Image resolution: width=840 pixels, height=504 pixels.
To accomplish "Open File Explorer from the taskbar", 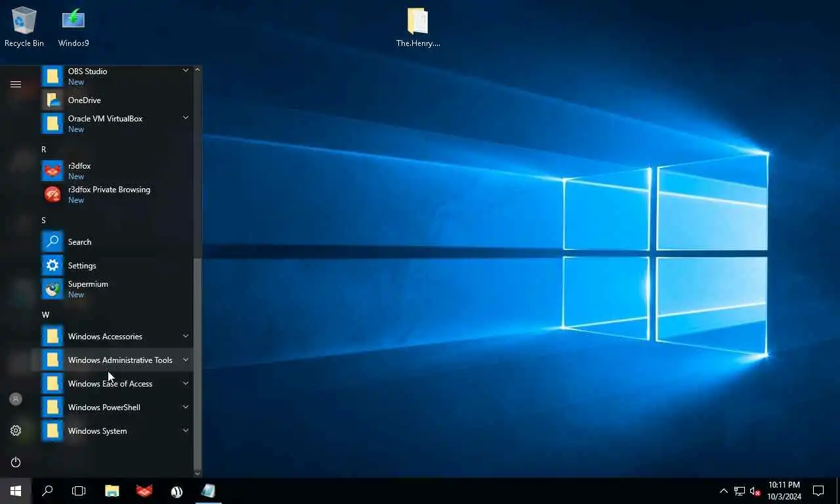I will click(x=112, y=491).
